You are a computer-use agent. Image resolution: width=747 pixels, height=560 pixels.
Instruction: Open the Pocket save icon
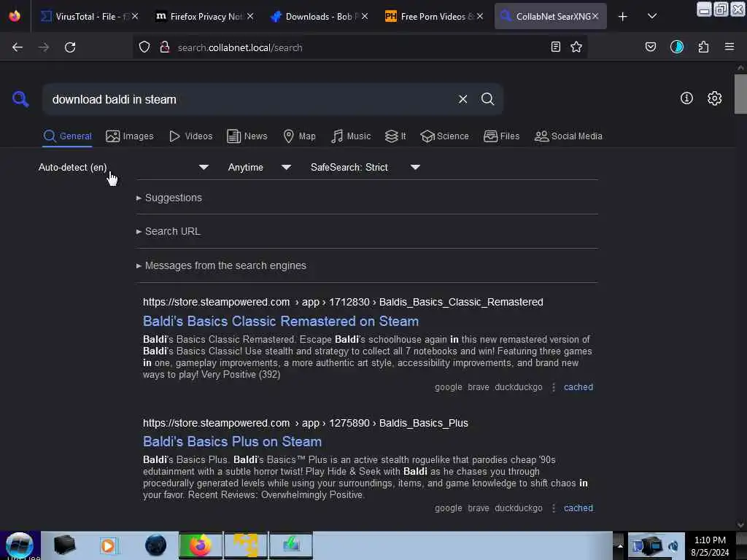650,47
